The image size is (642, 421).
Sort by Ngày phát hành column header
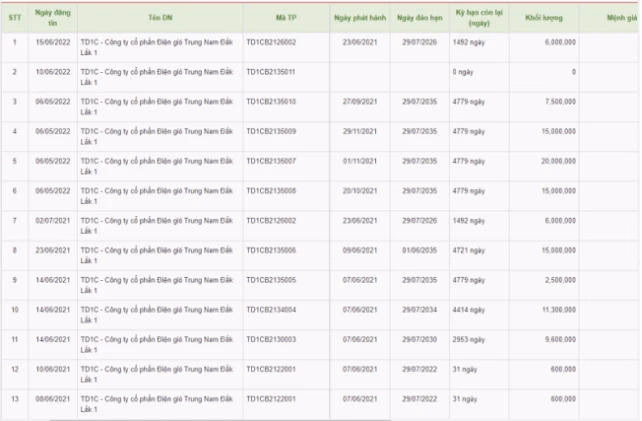tap(357, 18)
